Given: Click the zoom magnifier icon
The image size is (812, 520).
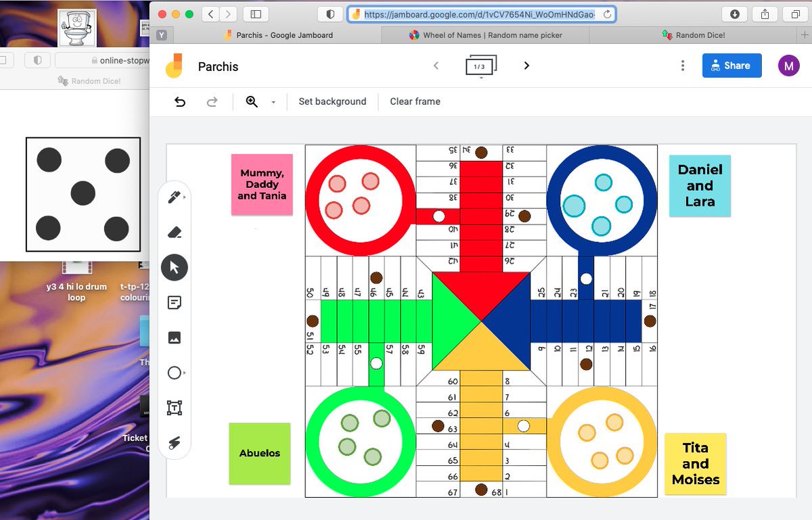Looking at the screenshot, I should (252, 101).
